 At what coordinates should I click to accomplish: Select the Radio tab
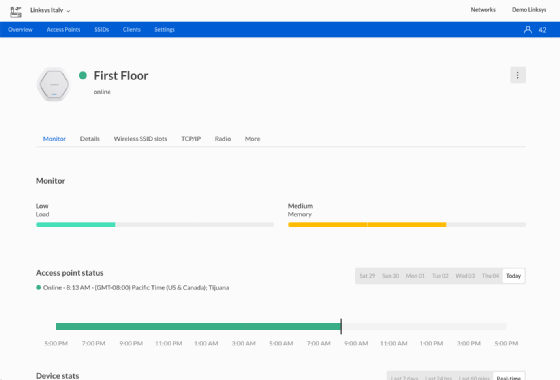[223, 139]
